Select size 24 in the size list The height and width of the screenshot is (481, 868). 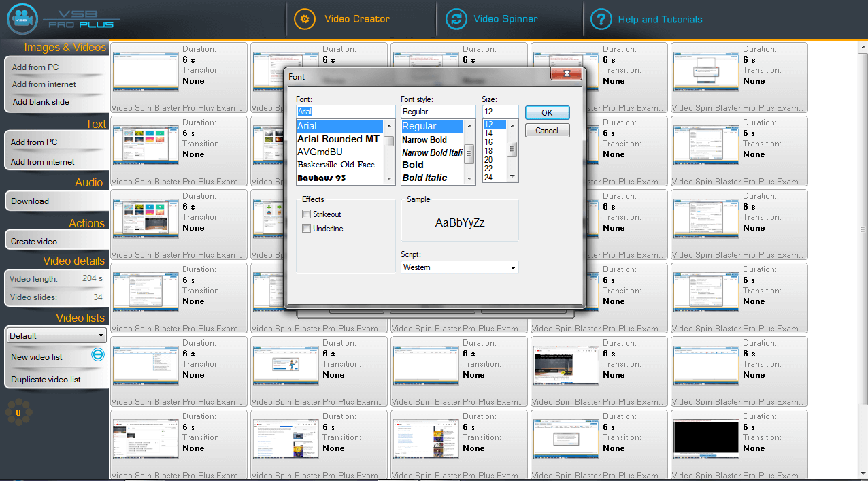pyautogui.click(x=495, y=178)
